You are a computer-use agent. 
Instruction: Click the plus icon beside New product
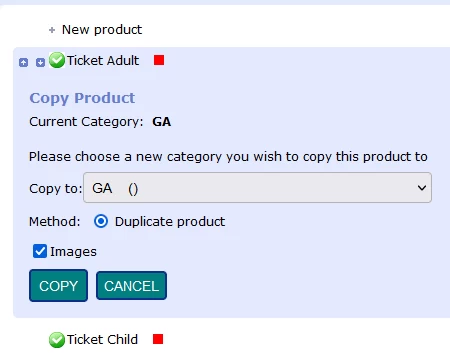click(x=52, y=30)
